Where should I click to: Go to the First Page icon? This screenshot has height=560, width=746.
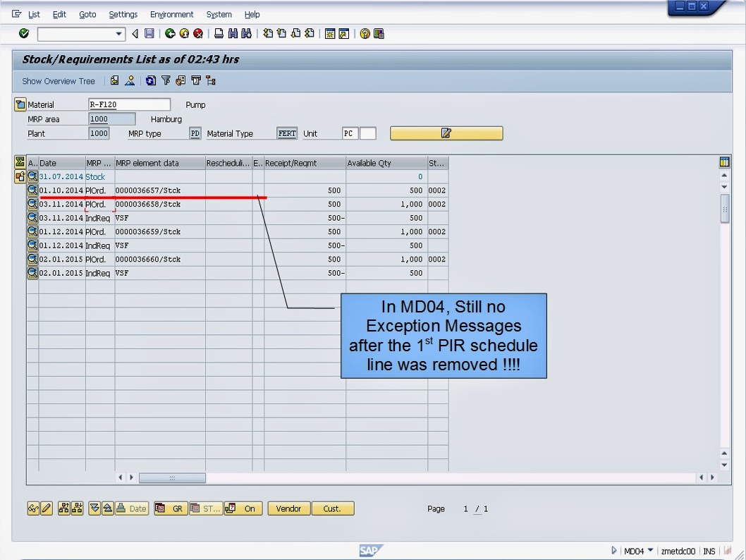click(268, 33)
